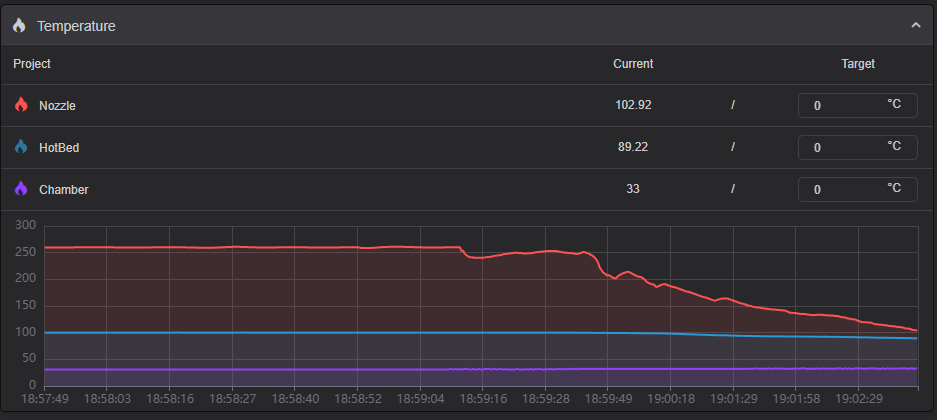937x420 pixels.
Task: Click the HotBed current reading 89.22
Action: 633,147
